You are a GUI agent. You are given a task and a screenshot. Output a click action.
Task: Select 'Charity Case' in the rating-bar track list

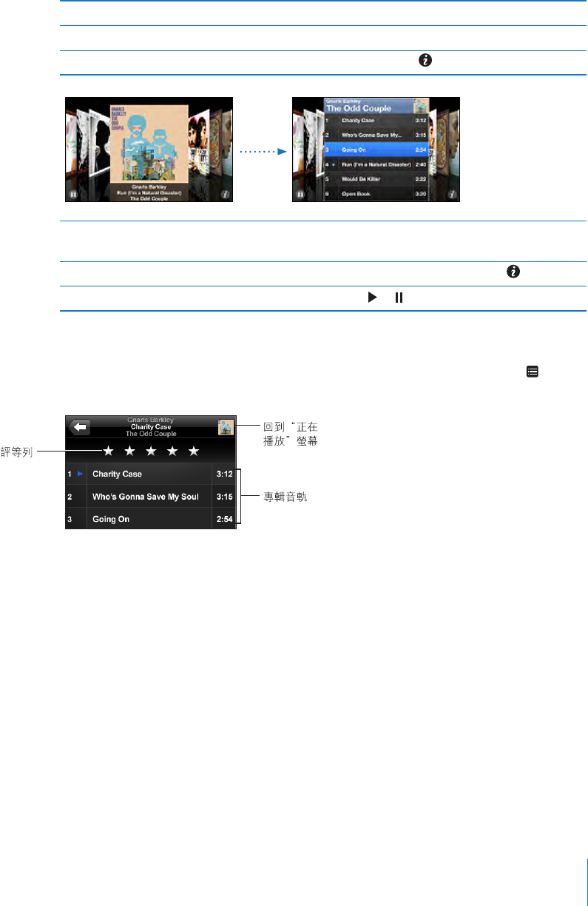pos(117,474)
